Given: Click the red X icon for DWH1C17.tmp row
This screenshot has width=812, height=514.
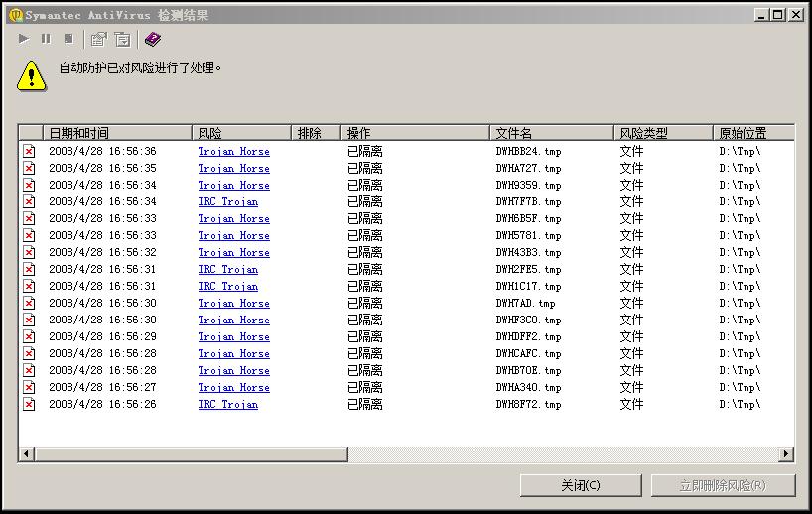Looking at the screenshot, I should (29, 286).
